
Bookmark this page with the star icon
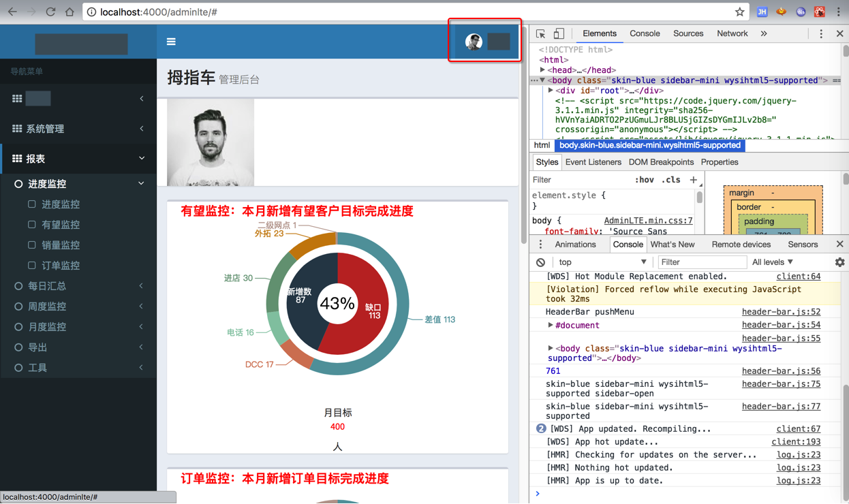click(x=739, y=12)
